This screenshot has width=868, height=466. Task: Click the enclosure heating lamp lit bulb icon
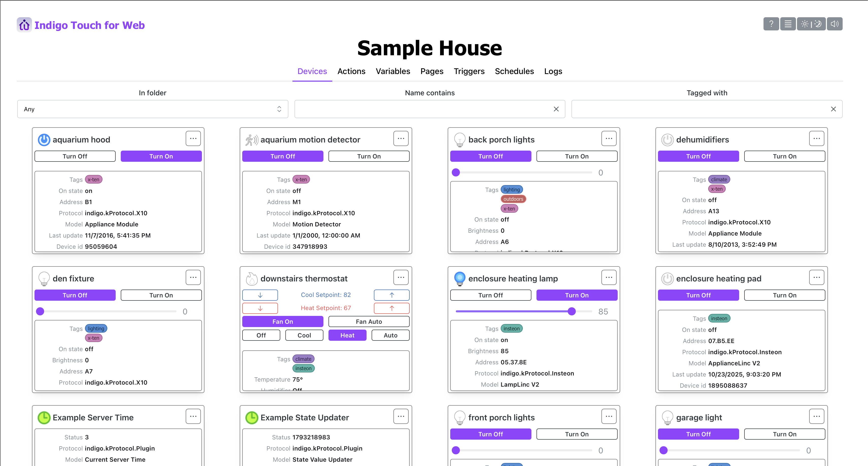tap(460, 279)
